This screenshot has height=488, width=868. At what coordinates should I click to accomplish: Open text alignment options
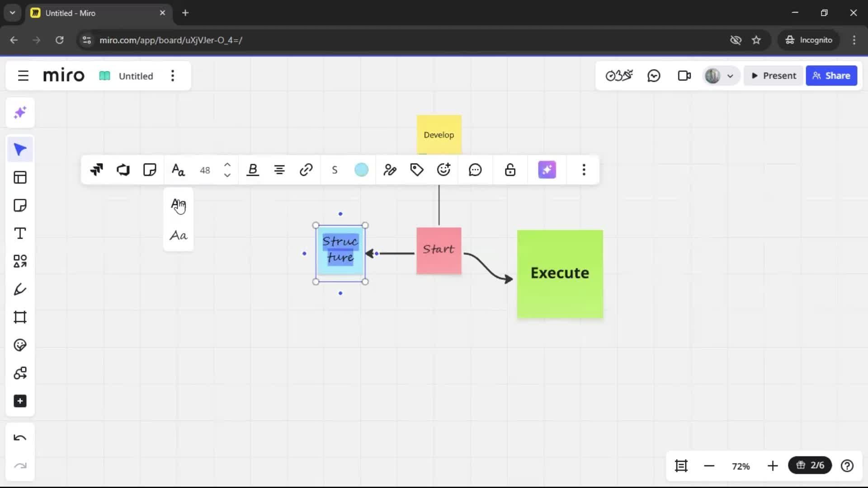coord(279,170)
